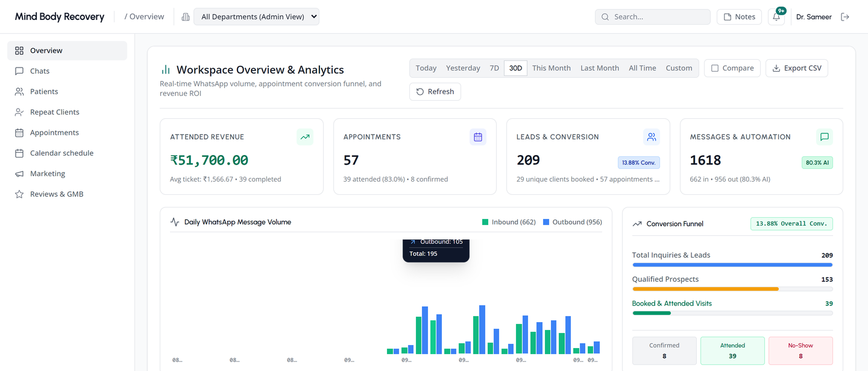Screen dimensions: 868x371
Task: Click the Booked & Attended Visits progress bar
Action: (x=732, y=313)
